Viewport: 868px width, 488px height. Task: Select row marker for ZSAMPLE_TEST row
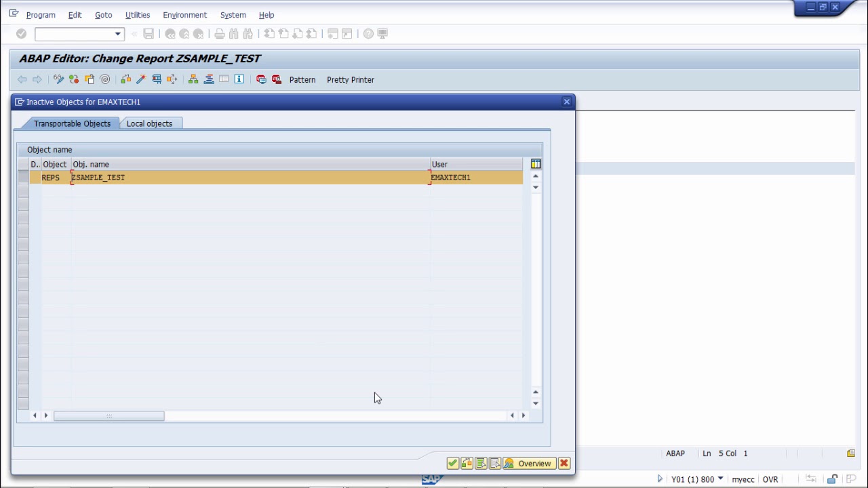click(x=23, y=178)
